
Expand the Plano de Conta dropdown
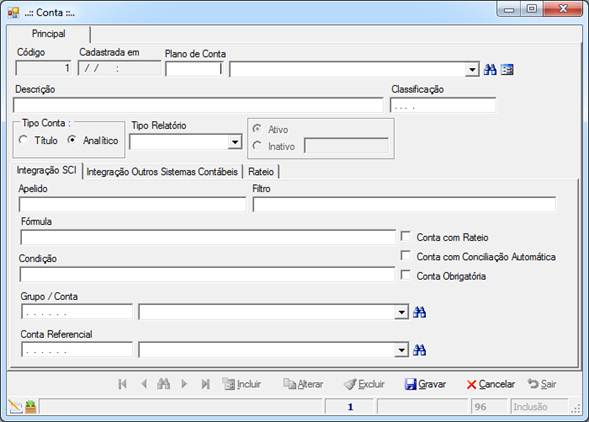pos(472,70)
